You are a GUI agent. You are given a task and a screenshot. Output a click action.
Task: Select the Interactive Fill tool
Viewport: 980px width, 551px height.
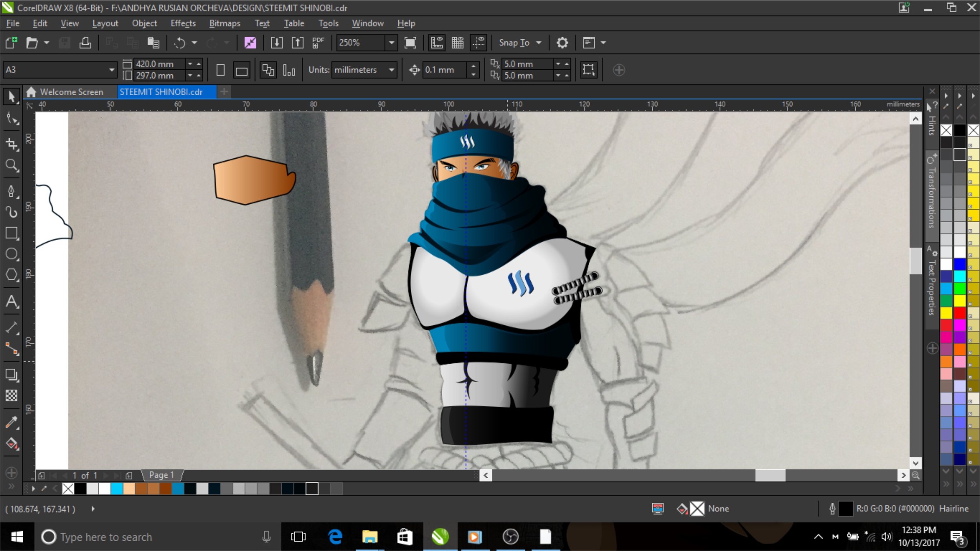pos(11,444)
